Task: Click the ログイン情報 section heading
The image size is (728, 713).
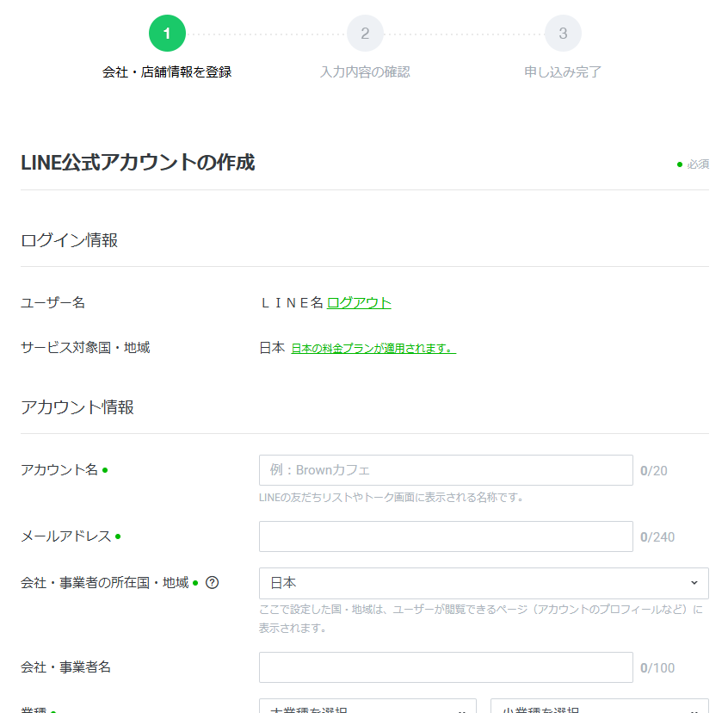Action: tap(69, 240)
